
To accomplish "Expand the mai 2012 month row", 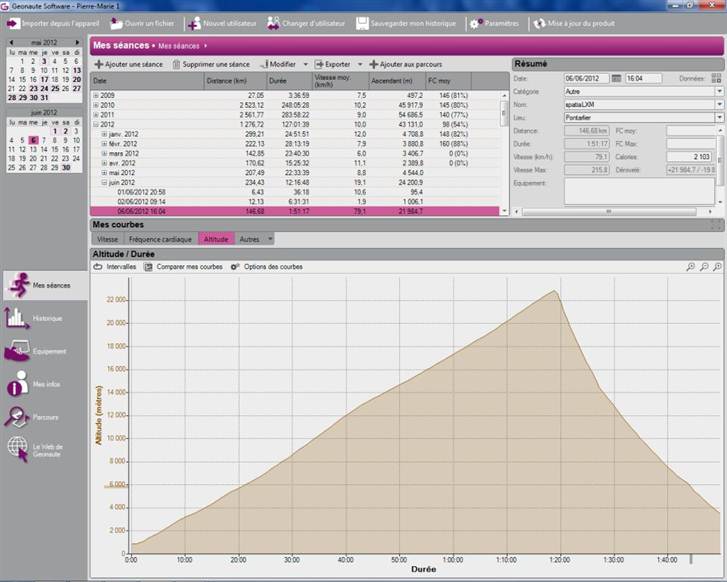I will [105, 173].
